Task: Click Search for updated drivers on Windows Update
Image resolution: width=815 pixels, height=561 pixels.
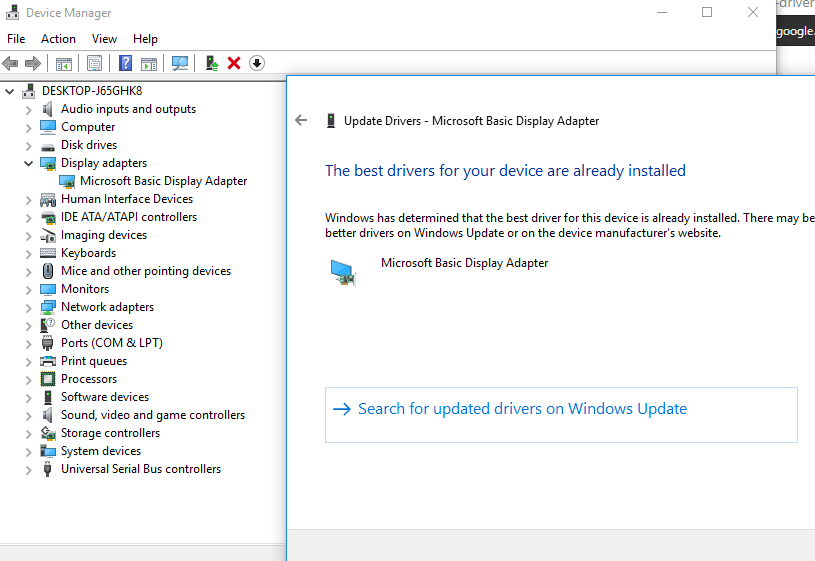Action: 561,415
